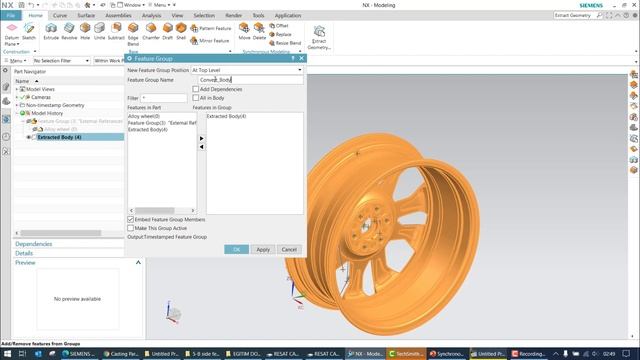Select the Datum Plane tool
Viewport: 640px width, 360px height.
[x=11, y=34]
